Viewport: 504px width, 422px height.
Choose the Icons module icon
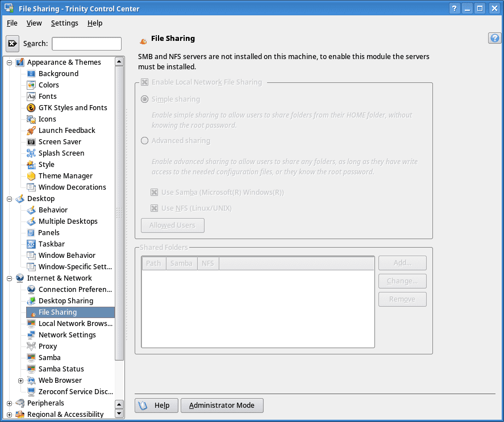[31, 119]
